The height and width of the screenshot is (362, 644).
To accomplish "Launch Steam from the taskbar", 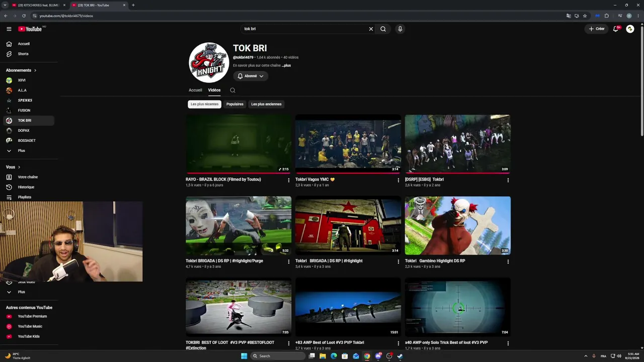I will click(400, 356).
